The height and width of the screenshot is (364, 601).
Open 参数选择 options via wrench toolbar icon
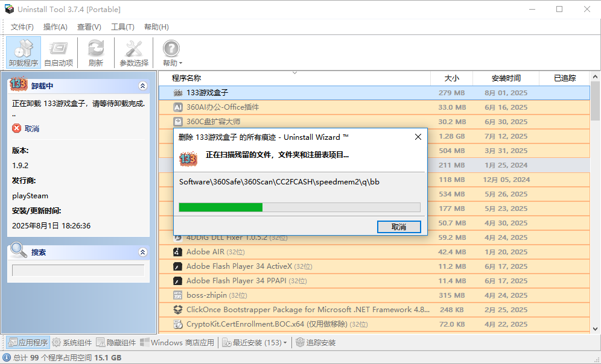(x=134, y=52)
